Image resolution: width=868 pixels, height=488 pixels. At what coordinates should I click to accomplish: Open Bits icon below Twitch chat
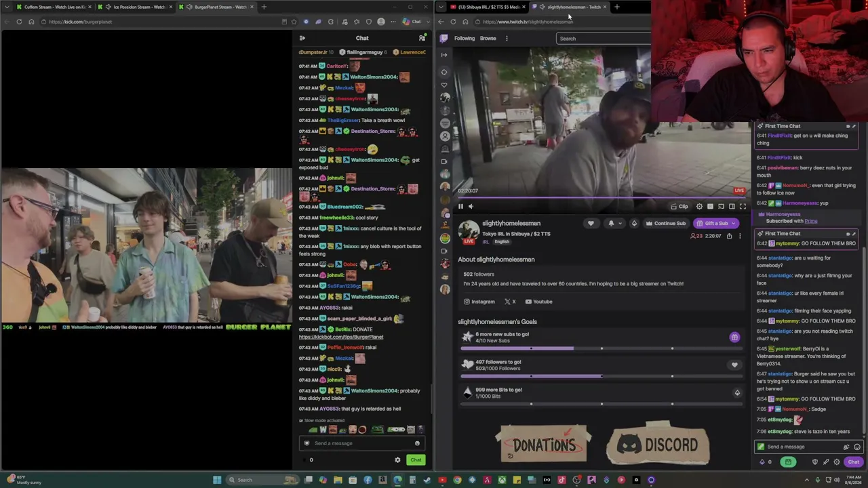[x=762, y=462]
